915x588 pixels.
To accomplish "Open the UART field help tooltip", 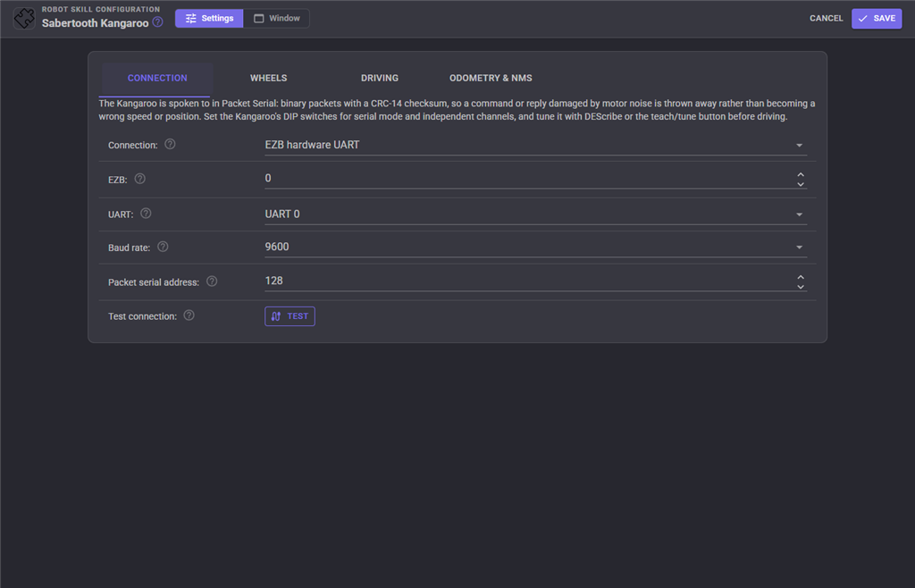I will tap(146, 214).
